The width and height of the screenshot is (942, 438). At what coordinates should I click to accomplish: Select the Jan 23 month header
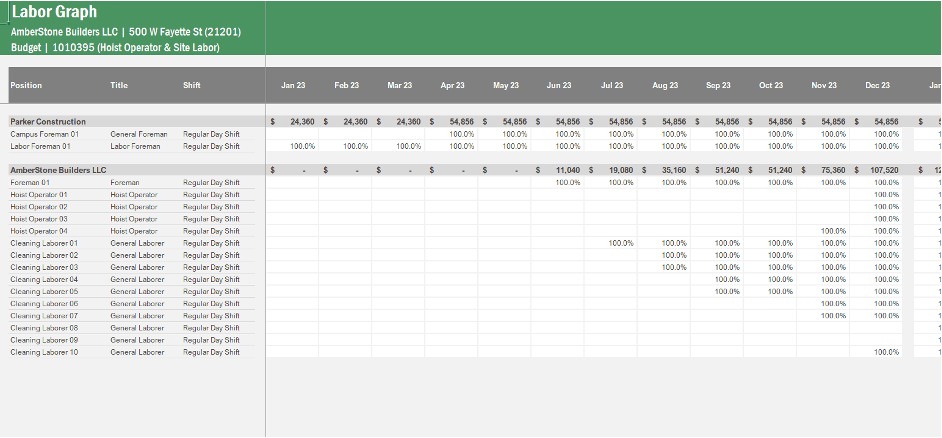[x=293, y=85]
